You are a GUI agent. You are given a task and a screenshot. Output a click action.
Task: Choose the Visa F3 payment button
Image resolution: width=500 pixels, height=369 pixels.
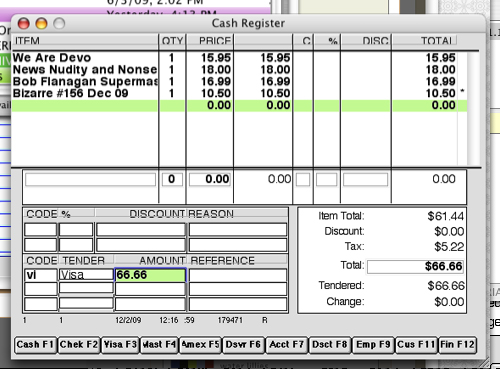pos(120,345)
